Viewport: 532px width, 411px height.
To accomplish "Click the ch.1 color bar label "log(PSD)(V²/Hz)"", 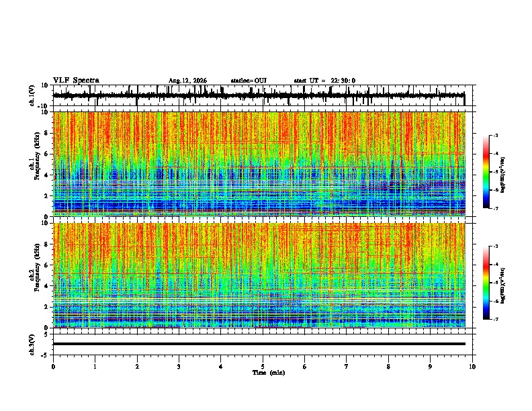I will (x=503, y=175).
